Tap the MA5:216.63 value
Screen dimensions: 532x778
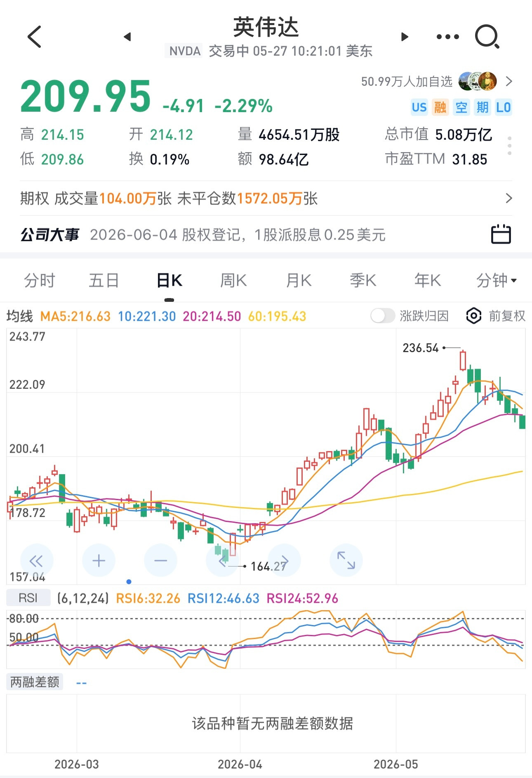tap(75, 316)
